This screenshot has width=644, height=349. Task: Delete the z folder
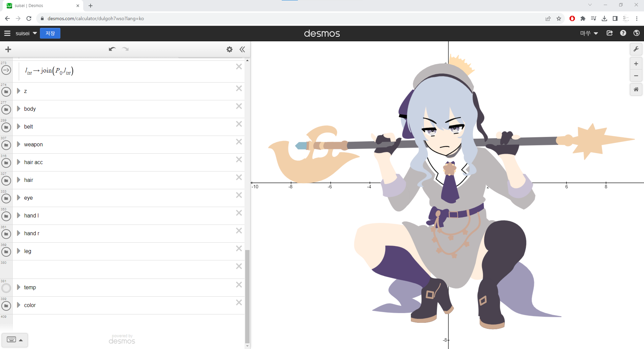pyautogui.click(x=239, y=88)
